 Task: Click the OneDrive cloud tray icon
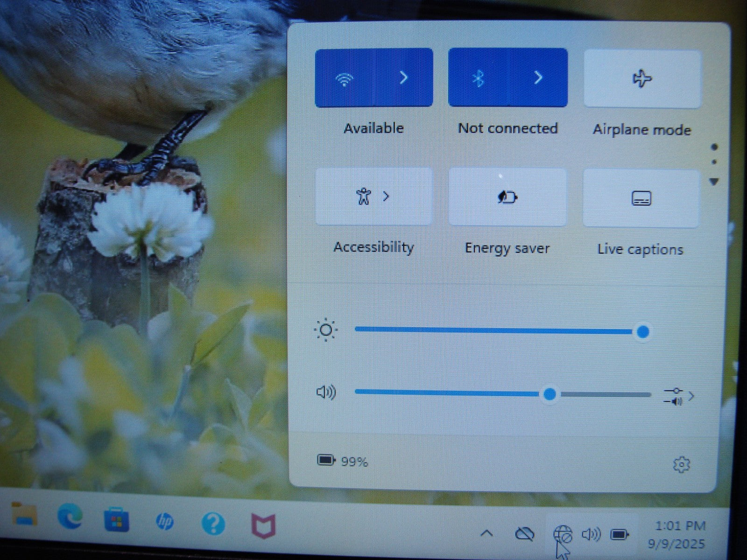tap(524, 533)
